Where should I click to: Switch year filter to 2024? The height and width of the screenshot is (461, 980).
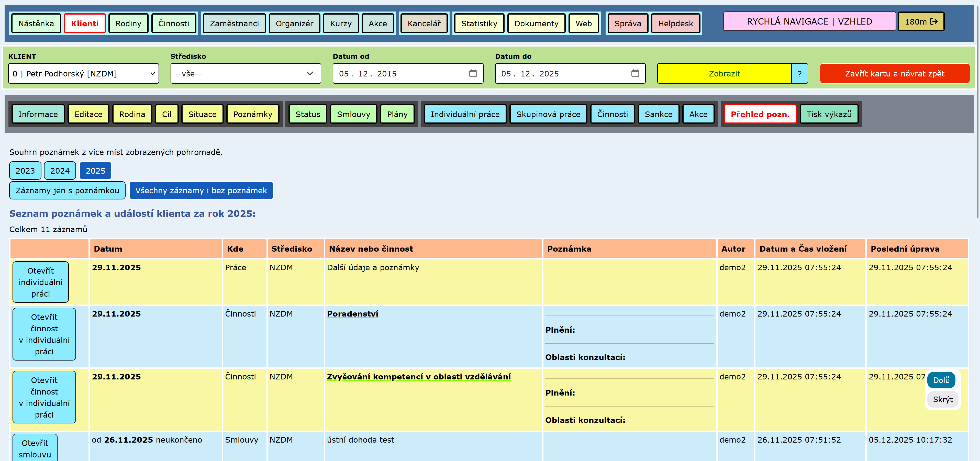[60, 171]
